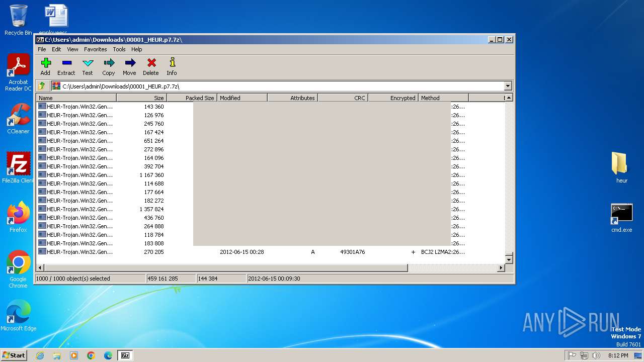Sort by Attributes column header
This screenshot has width=644, height=362.
coord(293,98)
